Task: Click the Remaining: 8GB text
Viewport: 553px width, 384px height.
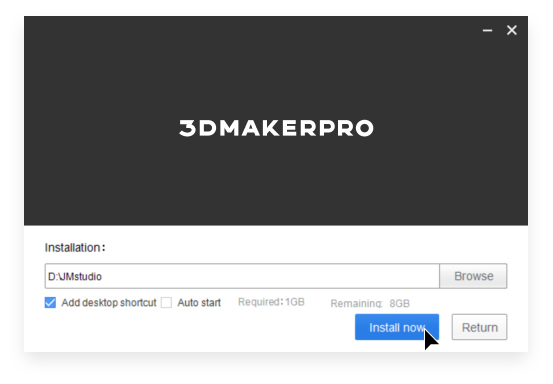Action: click(x=370, y=304)
